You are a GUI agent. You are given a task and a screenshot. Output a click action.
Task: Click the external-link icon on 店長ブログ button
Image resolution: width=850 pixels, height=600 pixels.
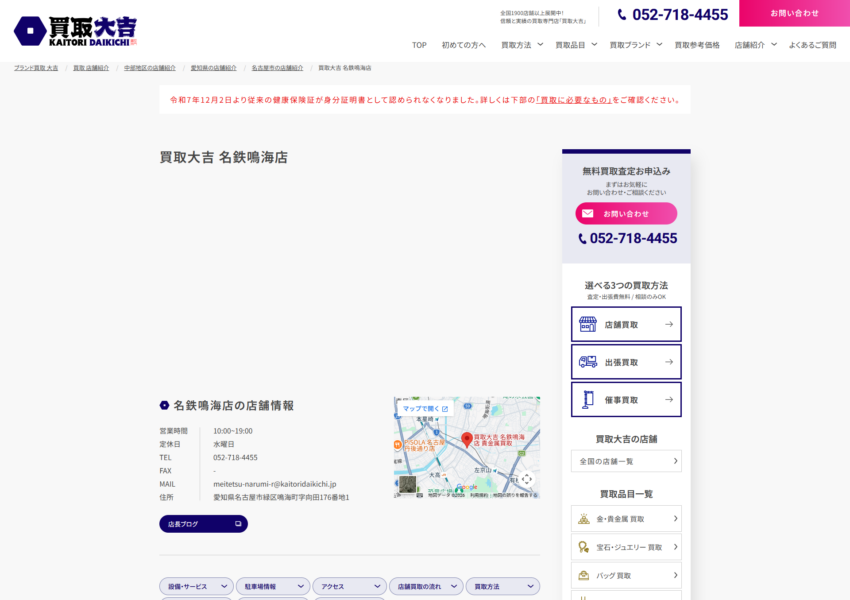tap(238, 524)
